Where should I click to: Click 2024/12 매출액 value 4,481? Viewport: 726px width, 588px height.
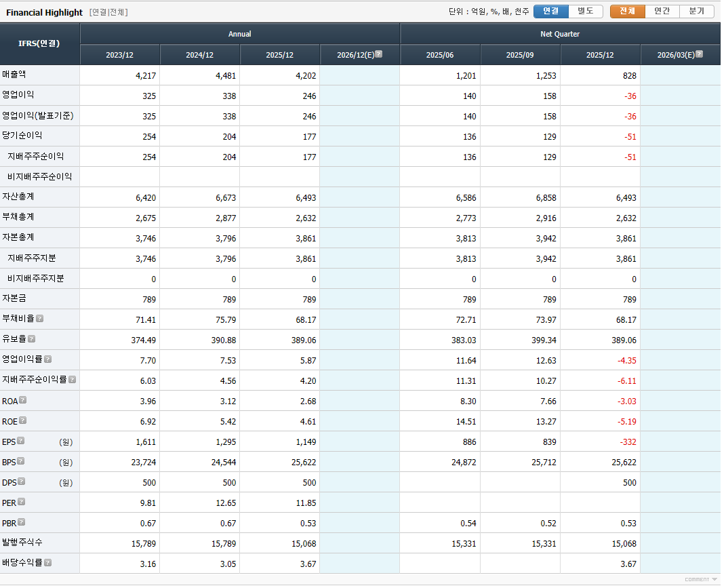pos(226,75)
